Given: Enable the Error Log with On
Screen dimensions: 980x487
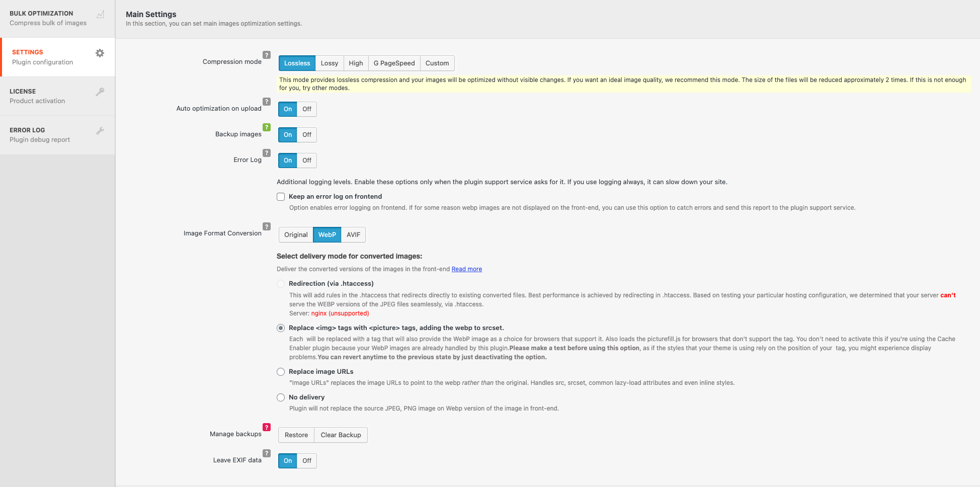Looking at the screenshot, I should 288,160.
